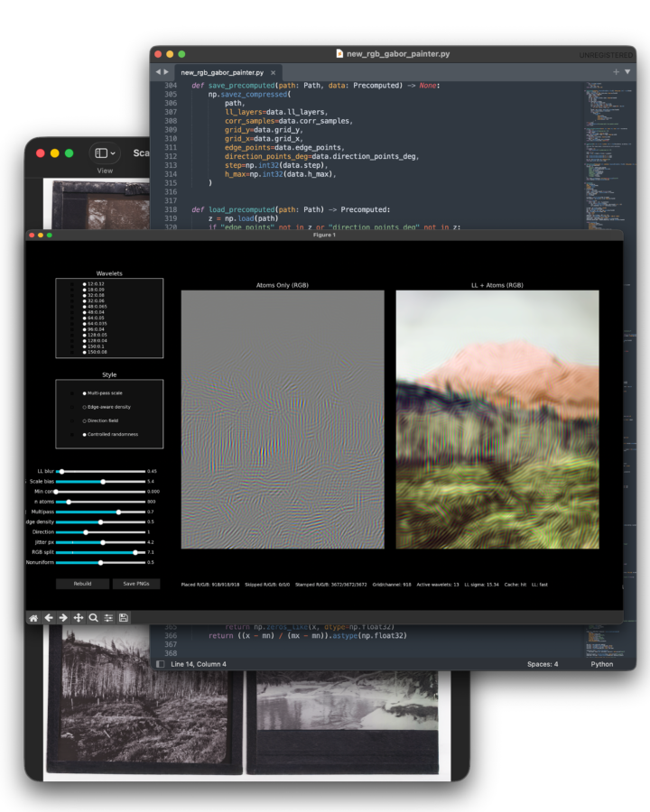
Task: Click the Save PNGs button
Action: [x=136, y=584]
